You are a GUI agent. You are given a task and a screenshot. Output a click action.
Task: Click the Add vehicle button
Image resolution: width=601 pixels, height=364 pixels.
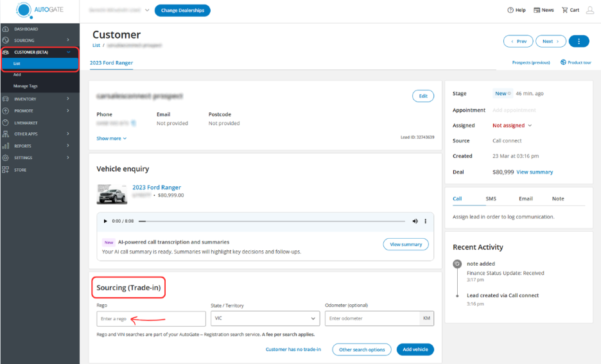pyautogui.click(x=414, y=349)
